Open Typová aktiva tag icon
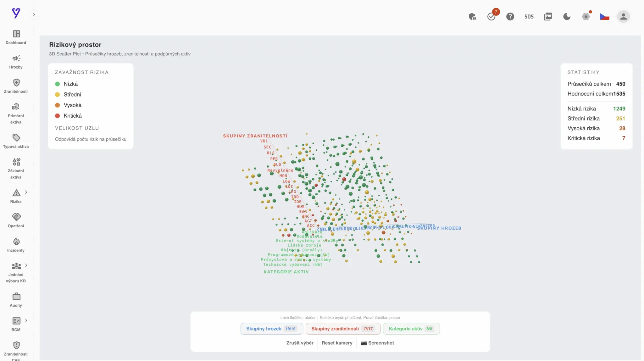This screenshot has height=361, width=644. coord(16,138)
